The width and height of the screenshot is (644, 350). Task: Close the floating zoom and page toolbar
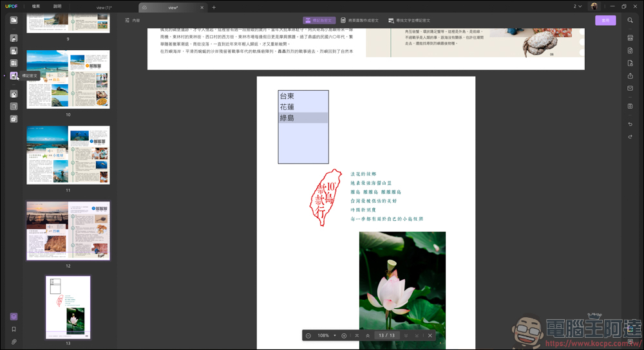(430, 336)
